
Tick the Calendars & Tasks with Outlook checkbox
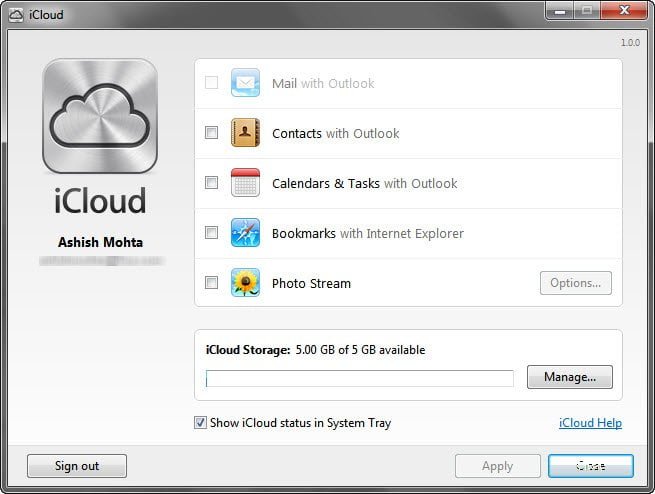211,182
